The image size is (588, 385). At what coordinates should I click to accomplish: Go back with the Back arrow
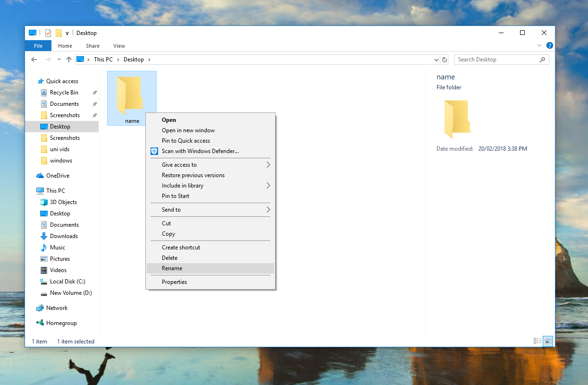(34, 60)
